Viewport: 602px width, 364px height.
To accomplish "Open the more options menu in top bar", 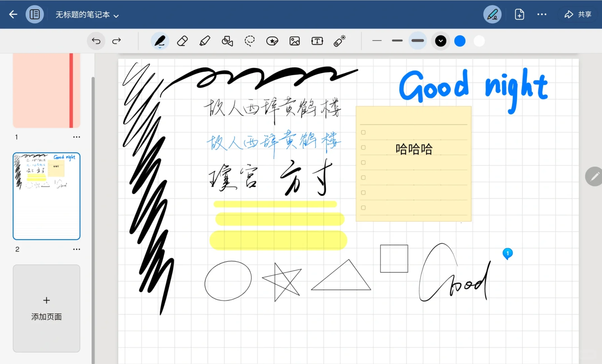I will 542,14.
